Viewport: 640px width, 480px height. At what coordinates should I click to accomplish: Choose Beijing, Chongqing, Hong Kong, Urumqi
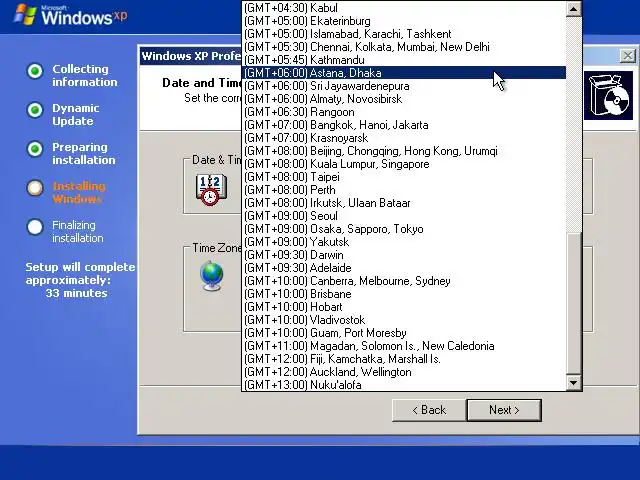click(x=404, y=151)
